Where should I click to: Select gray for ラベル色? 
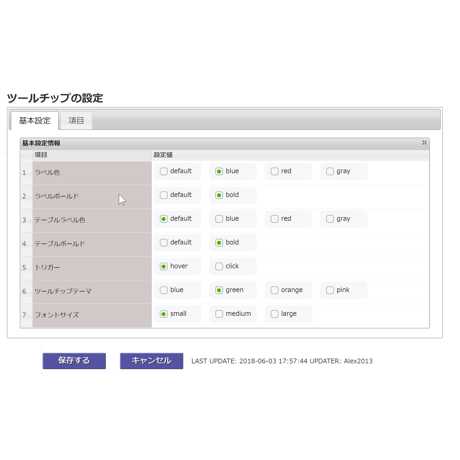[330, 171]
